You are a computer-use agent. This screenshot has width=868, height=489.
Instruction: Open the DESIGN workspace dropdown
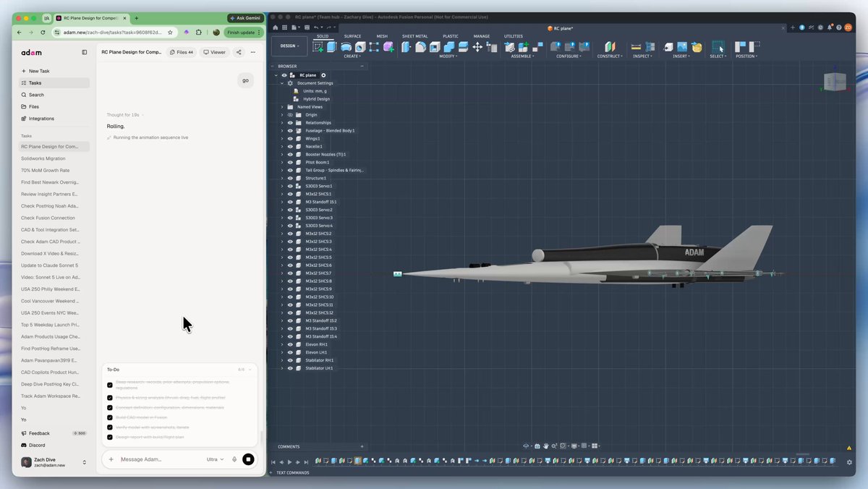tap(288, 46)
